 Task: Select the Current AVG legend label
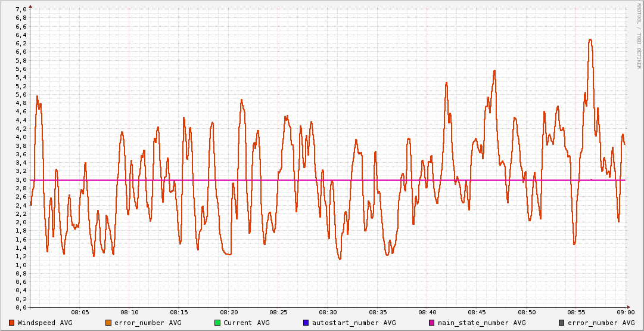pos(246,323)
